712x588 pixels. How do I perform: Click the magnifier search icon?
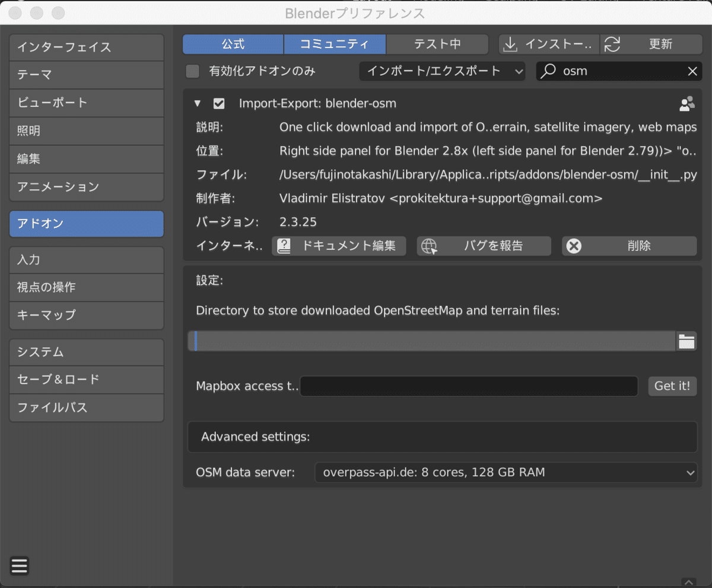click(549, 71)
